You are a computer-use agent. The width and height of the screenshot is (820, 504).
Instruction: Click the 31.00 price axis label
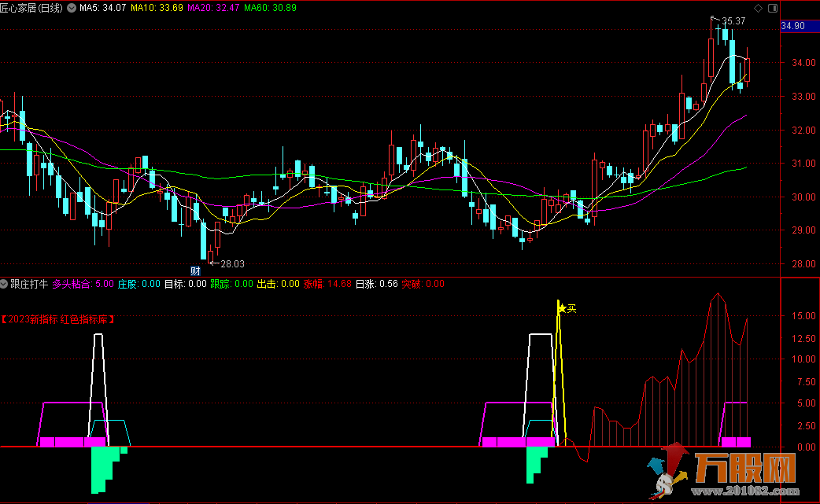click(803, 164)
